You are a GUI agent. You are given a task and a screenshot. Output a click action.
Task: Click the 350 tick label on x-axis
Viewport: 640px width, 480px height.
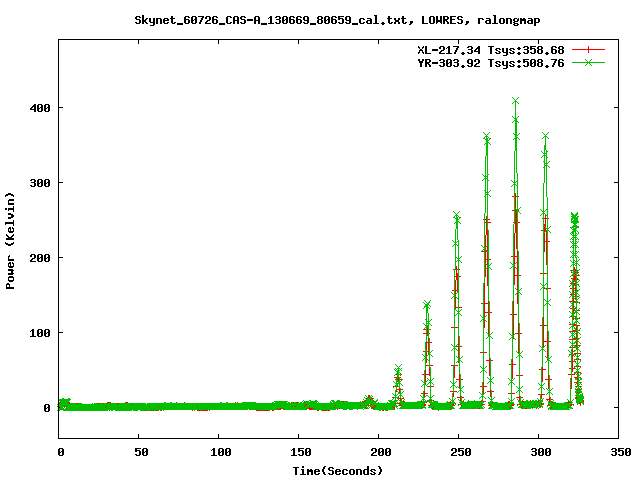pyautogui.click(x=621, y=452)
